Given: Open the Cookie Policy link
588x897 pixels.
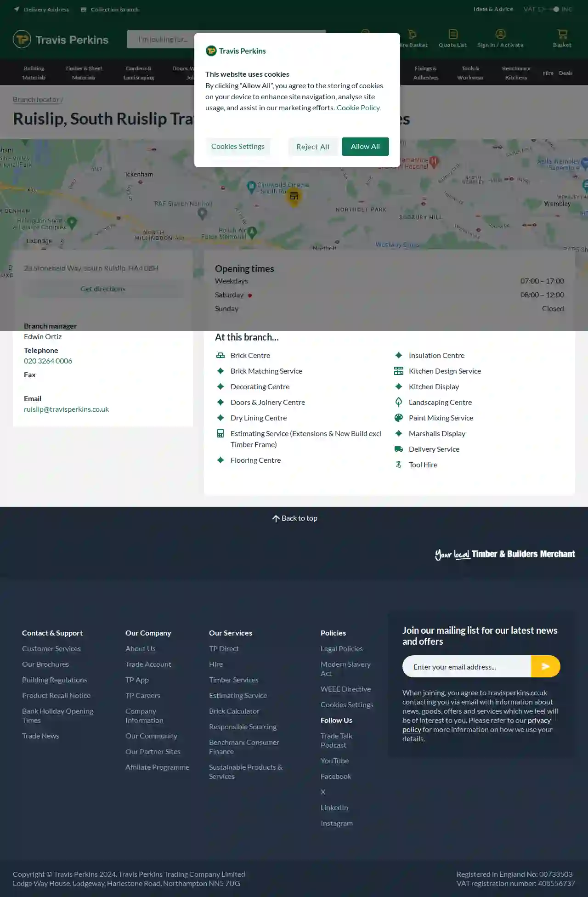Looking at the screenshot, I should [359, 108].
